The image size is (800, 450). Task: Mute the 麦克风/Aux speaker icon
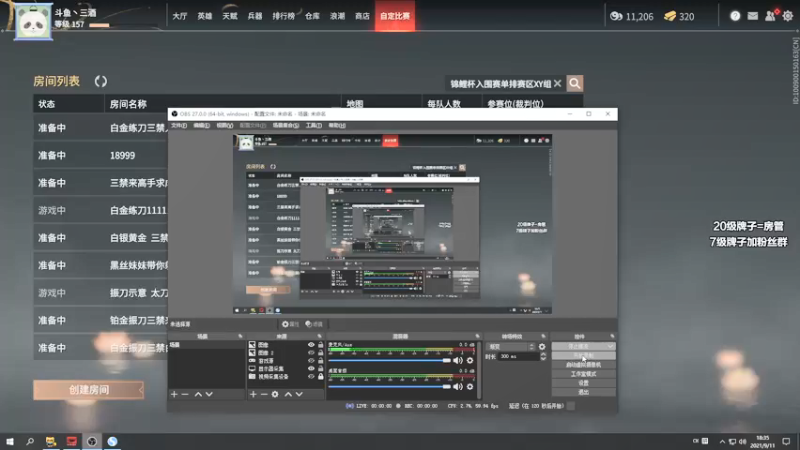(458, 361)
